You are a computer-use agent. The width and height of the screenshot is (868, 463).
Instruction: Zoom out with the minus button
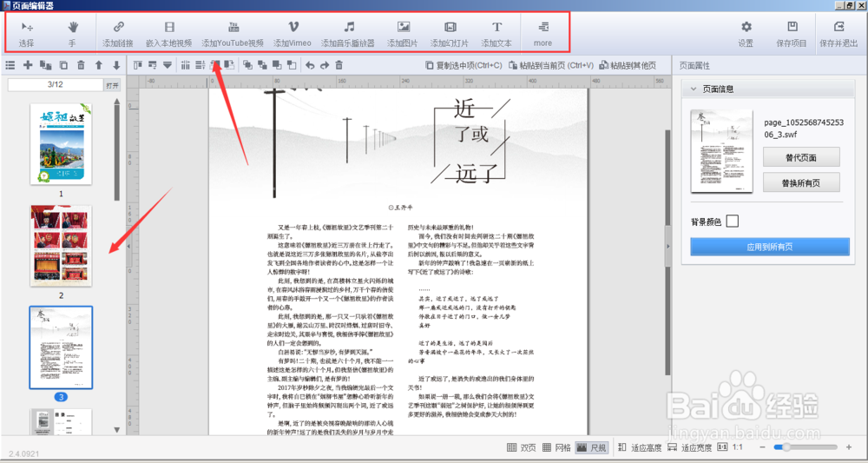tap(762, 447)
